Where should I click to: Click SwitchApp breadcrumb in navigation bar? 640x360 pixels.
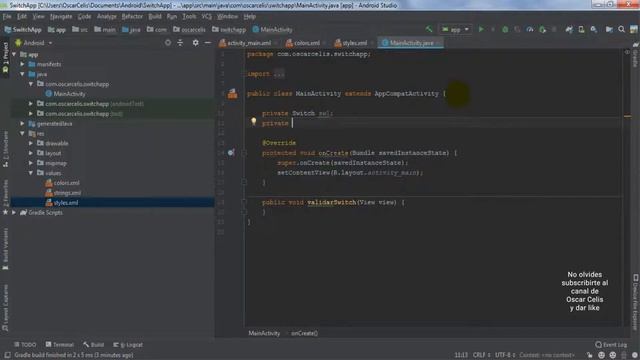23,29
